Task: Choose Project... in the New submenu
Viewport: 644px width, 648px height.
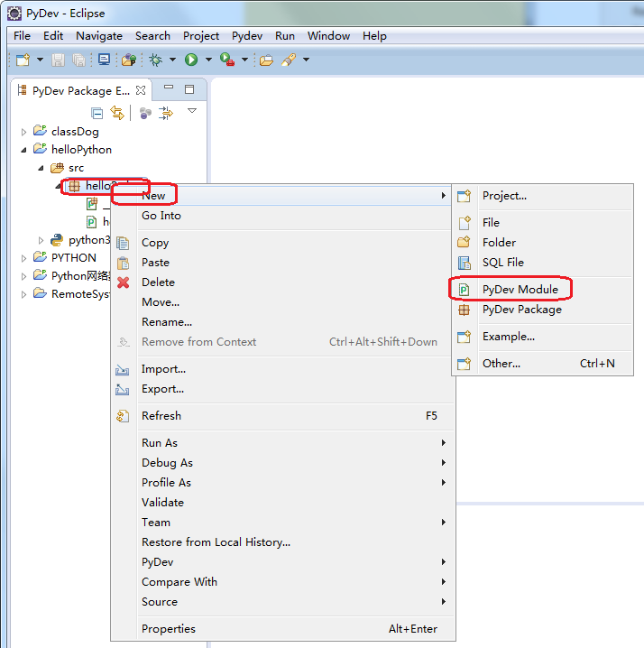Action: tap(542, 196)
